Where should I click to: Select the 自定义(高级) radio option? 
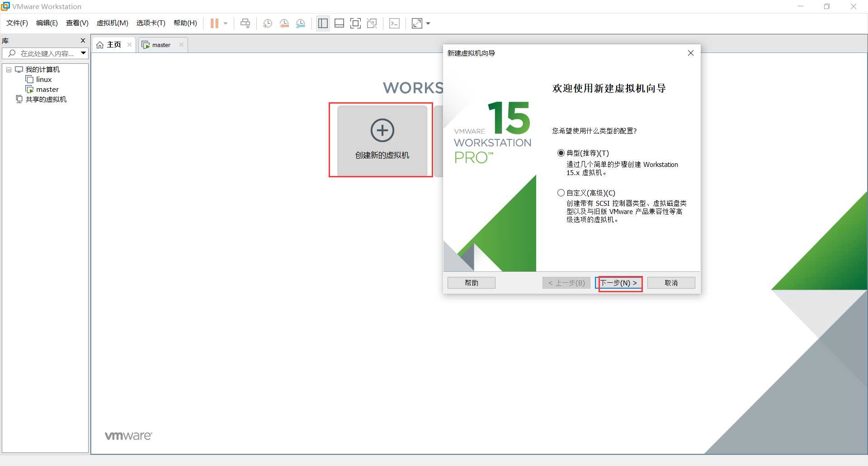[x=561, y=193]
